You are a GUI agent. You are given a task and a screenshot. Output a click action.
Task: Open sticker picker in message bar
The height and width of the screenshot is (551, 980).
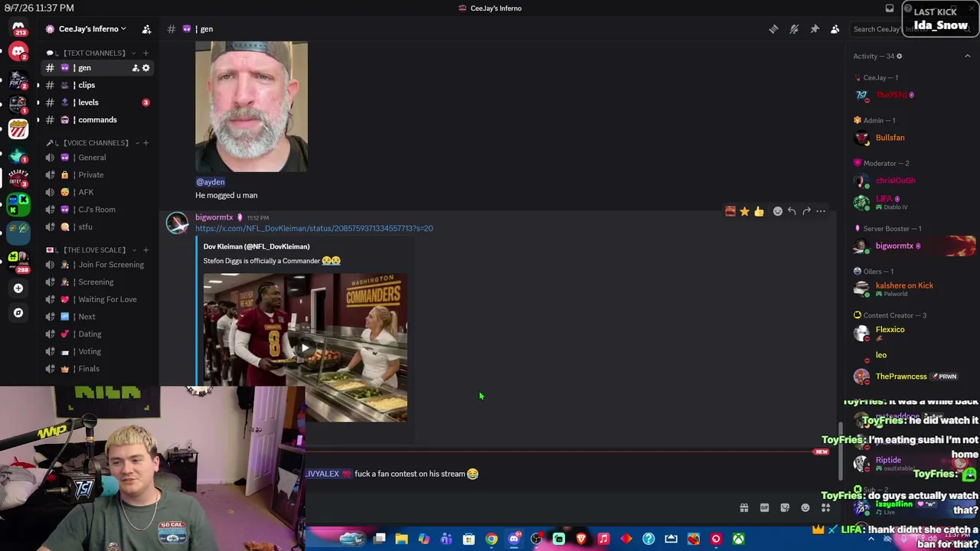[785, 508]
